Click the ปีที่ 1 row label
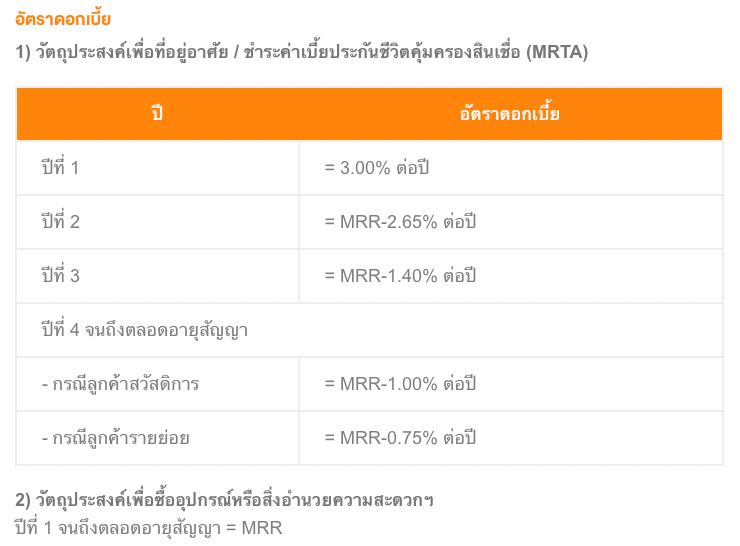The height and width of the screenshot is (546, 740). pos(60,168)
